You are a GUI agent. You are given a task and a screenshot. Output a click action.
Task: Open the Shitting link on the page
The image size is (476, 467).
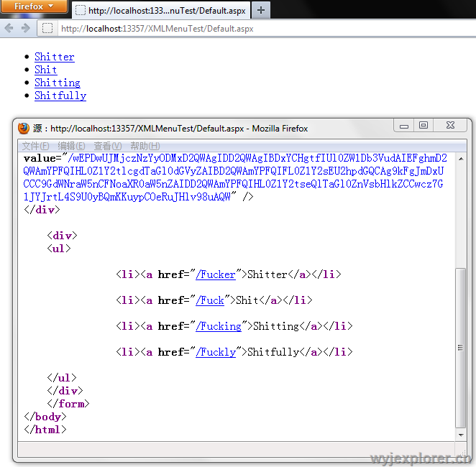pyautogui.click(x=58, y=83)
